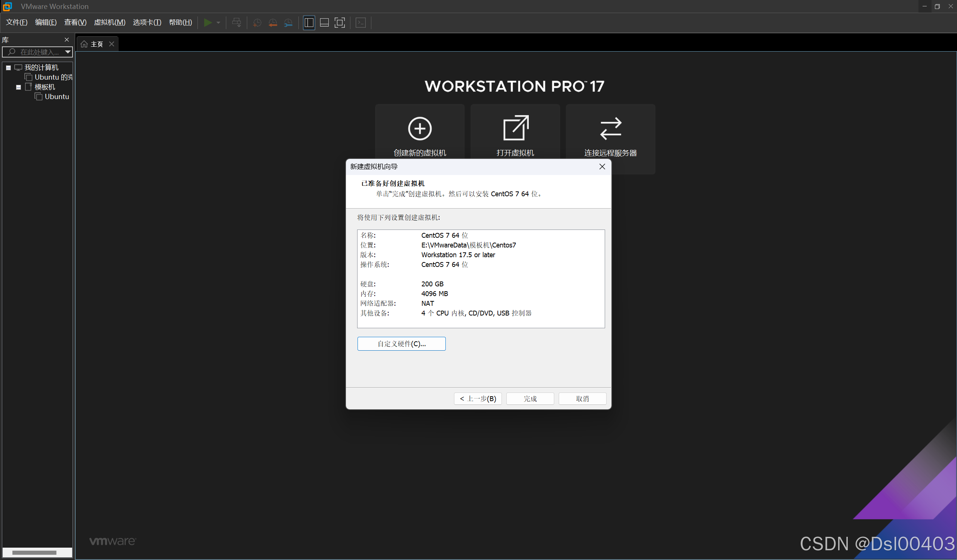This screenshot has height=560, width=957.
Task: Click the 4096 MB memory value
Action: (435, 294)
